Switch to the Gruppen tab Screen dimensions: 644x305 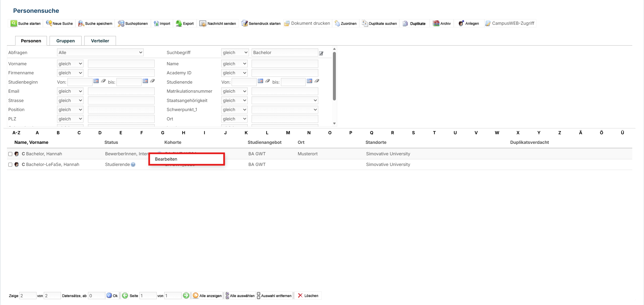[x=65, y=41]
